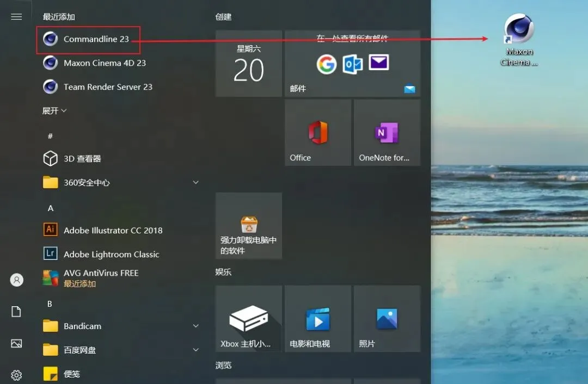Open the OneNote for... tile
The image size is (588, 384).
click(387, 133)
